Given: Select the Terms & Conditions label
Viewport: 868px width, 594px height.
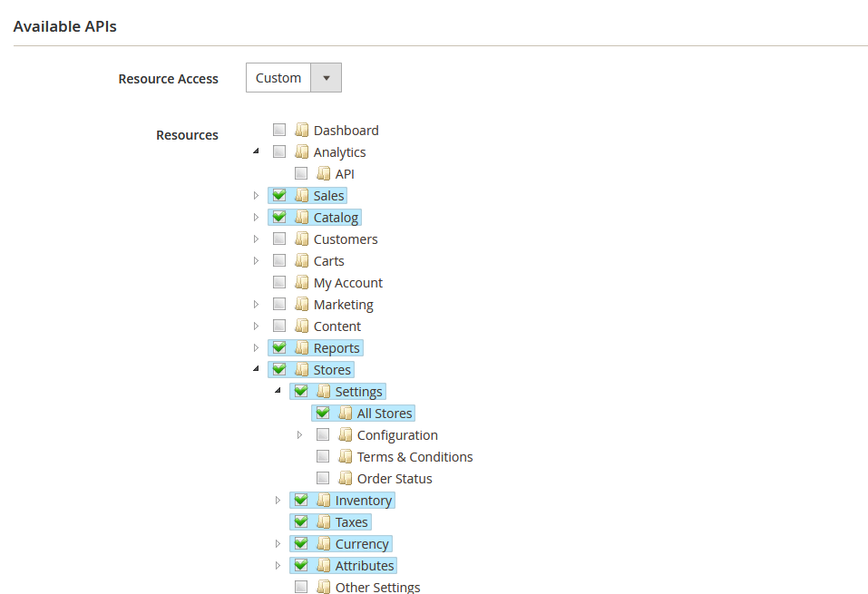Looking at the screenshot, I should pos(414,457).
